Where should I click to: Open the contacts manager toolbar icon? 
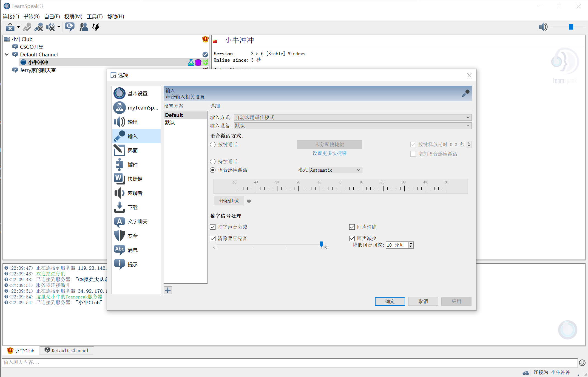point(83,27)
